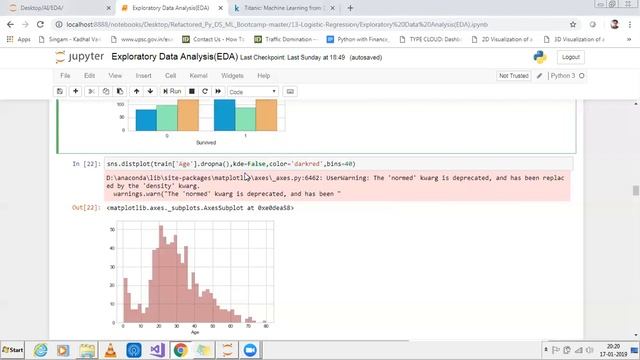Viewport: 640px width, 360px height.
Task: Open the Traffic Domination bookmark
Action: click(x=286, y=39)
